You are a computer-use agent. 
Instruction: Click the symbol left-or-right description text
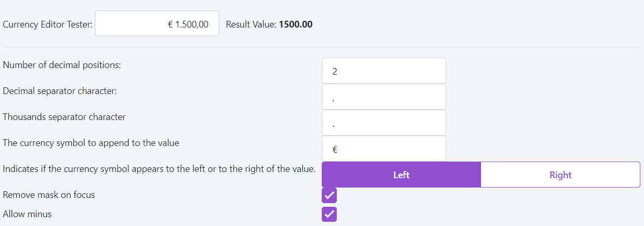pyautogui.click(x=159, y=169)
